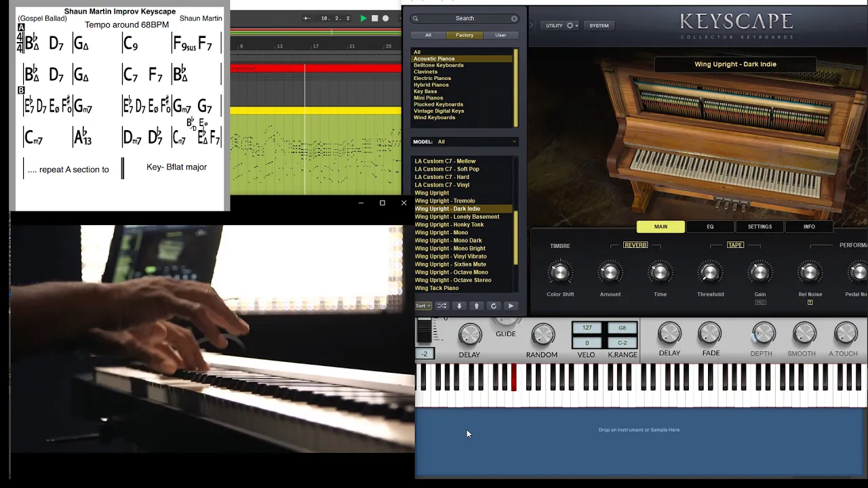Click the play preview icon under the patch list
This screenshot has width=868, height=488.
tap(511, 306)
